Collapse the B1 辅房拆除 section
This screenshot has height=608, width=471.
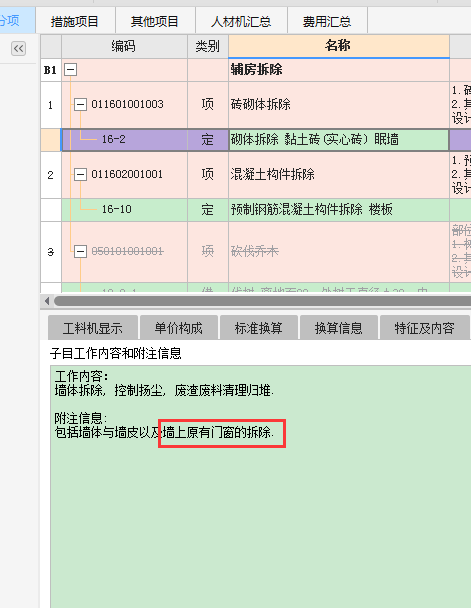point(70,70)
